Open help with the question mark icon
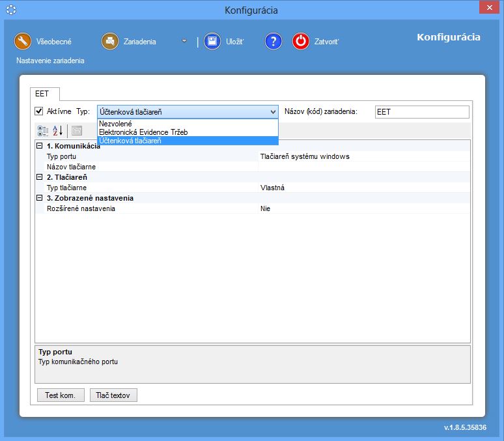This screenshot has height=441, width=504. 273,41
